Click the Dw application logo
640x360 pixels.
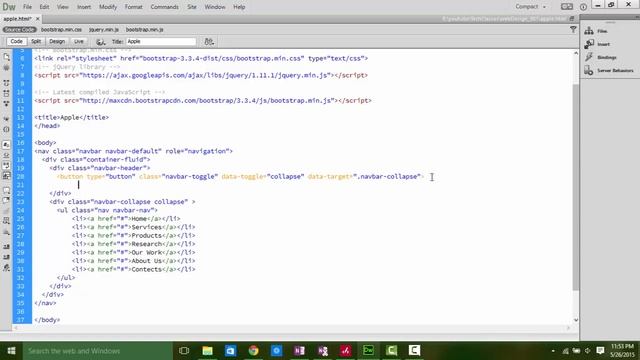[x=9, y=7]
